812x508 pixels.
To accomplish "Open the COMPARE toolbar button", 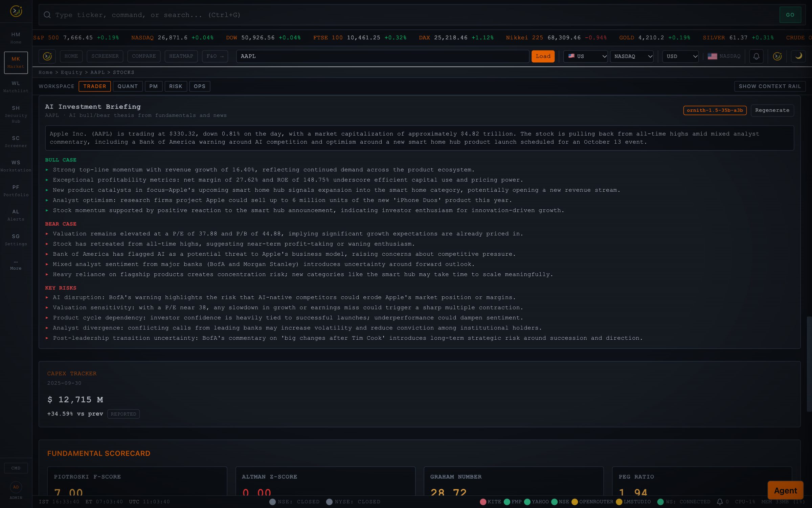I will 144,56.
